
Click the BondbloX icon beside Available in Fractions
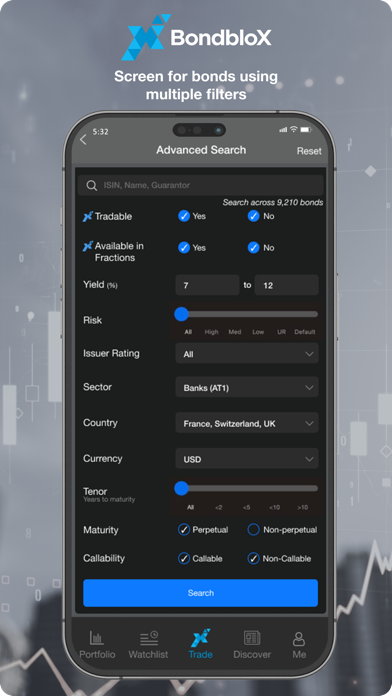point(88,246)
